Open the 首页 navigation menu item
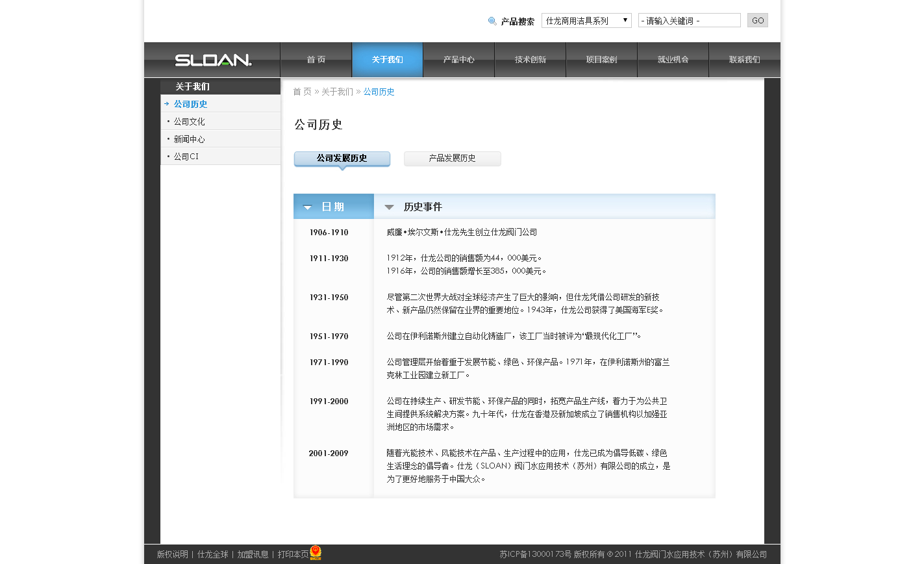 316,60
